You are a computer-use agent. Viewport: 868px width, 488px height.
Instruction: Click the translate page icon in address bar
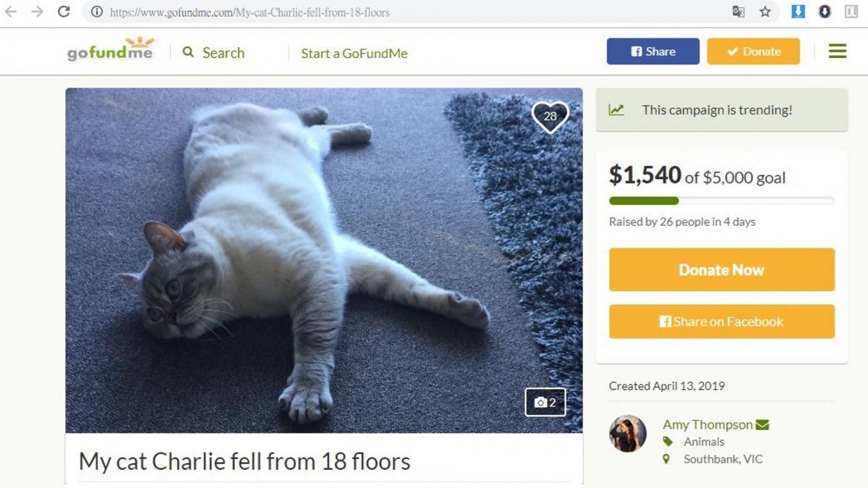coord(739,12)
